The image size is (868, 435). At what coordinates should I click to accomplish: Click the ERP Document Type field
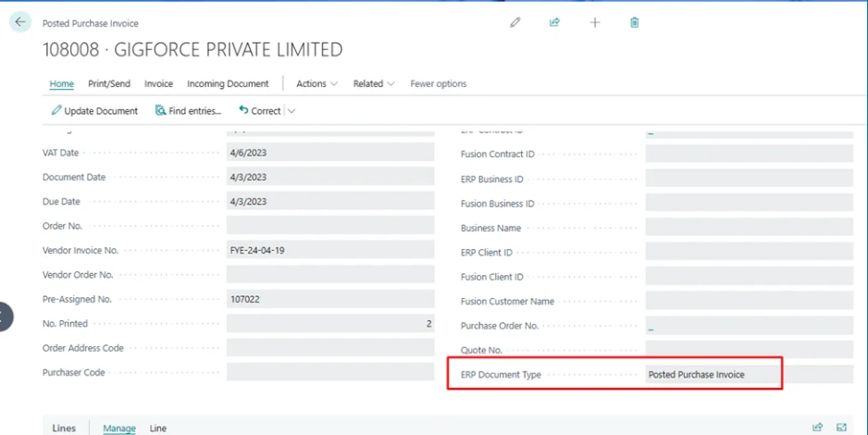click(749, 375)
